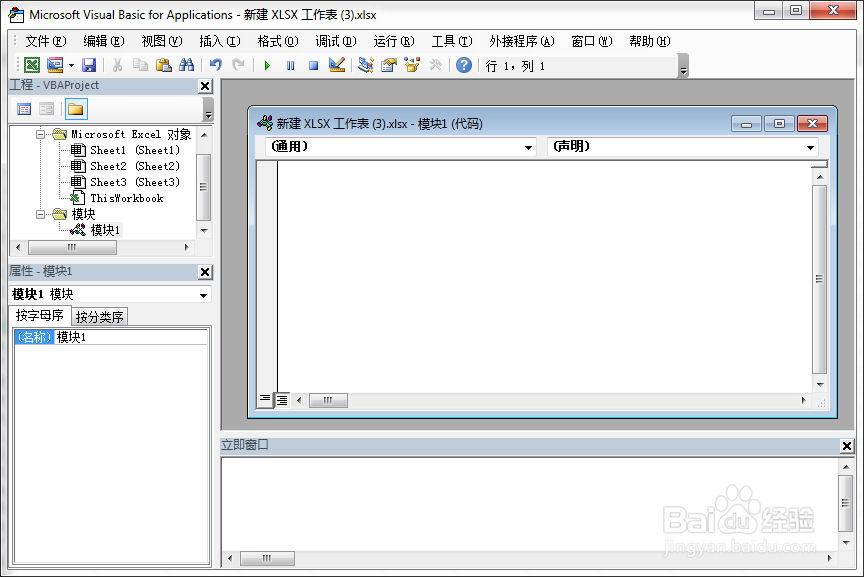The image size is (864, 577).
Task: Click View Code icon in project panel
Action: pyautogui.click(x=24, y=109)
